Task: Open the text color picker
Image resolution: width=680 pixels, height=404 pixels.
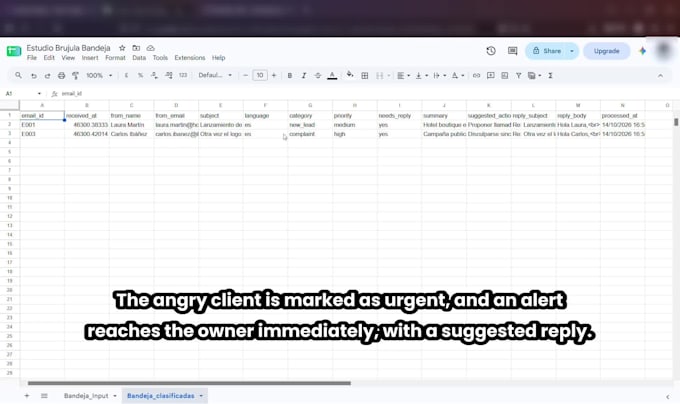Action: (x=332, y=75)
